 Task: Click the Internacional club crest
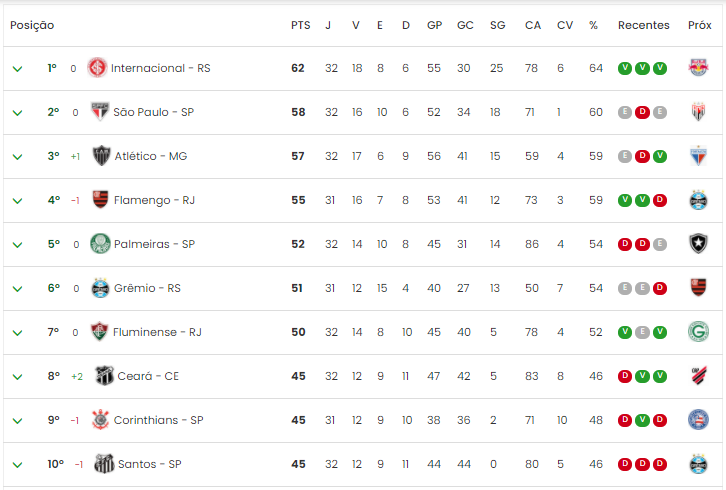[x=97, y=68]
